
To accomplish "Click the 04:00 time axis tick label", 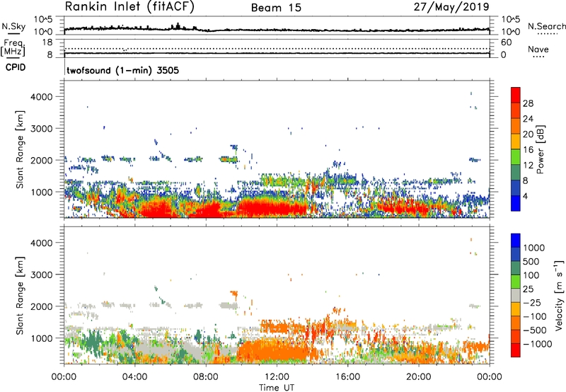I will (134, 377).
